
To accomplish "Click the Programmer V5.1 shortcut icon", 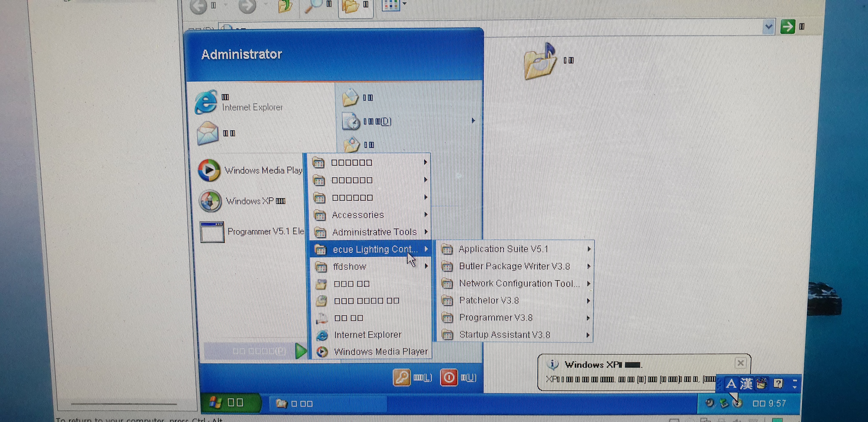I will 212,232.
